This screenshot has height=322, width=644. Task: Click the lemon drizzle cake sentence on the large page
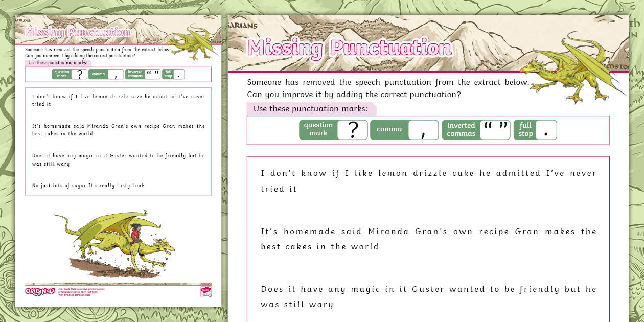(428, 180)
